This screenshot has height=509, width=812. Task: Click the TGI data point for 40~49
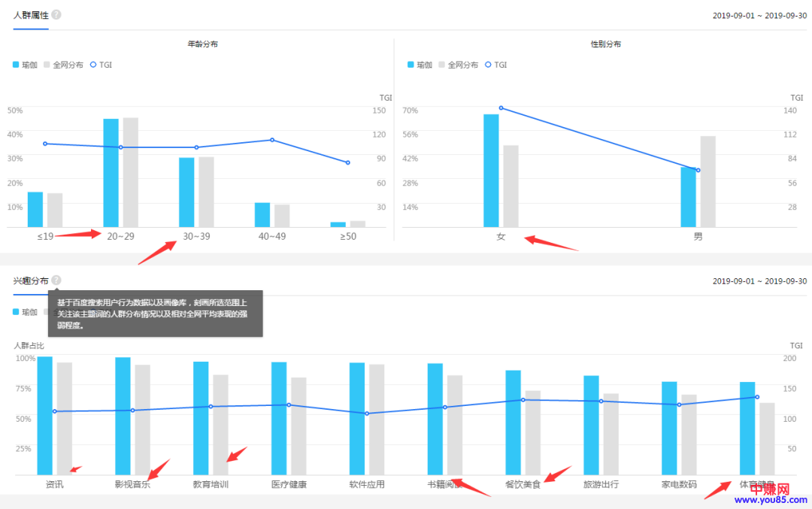coord(272,140)
